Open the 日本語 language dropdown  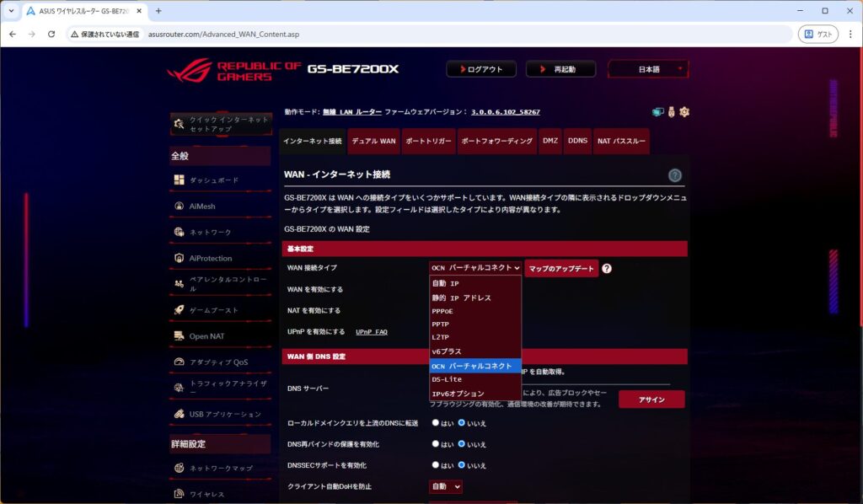(x=648, y=69)
